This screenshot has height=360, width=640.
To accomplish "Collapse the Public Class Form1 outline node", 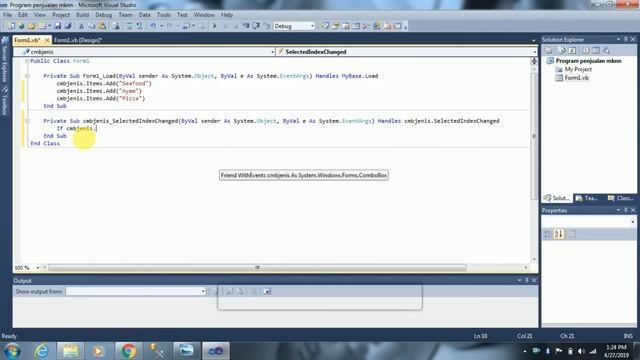I will [27, 61].
